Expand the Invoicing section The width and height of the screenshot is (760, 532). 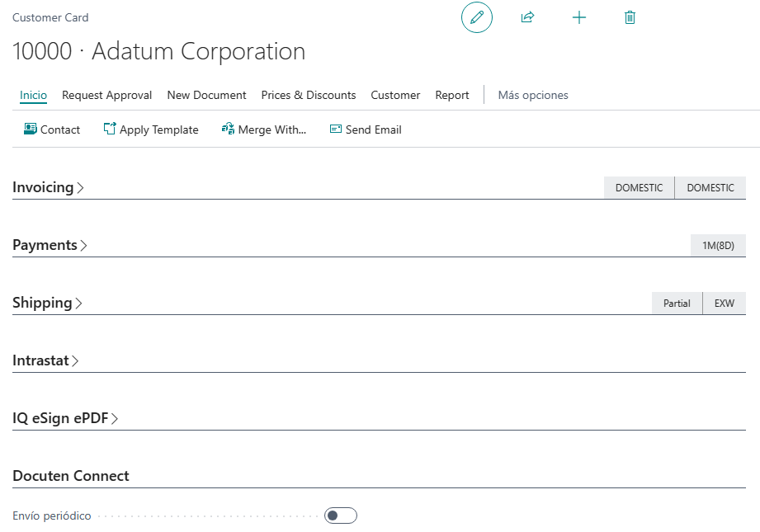(x=48, y=187)
